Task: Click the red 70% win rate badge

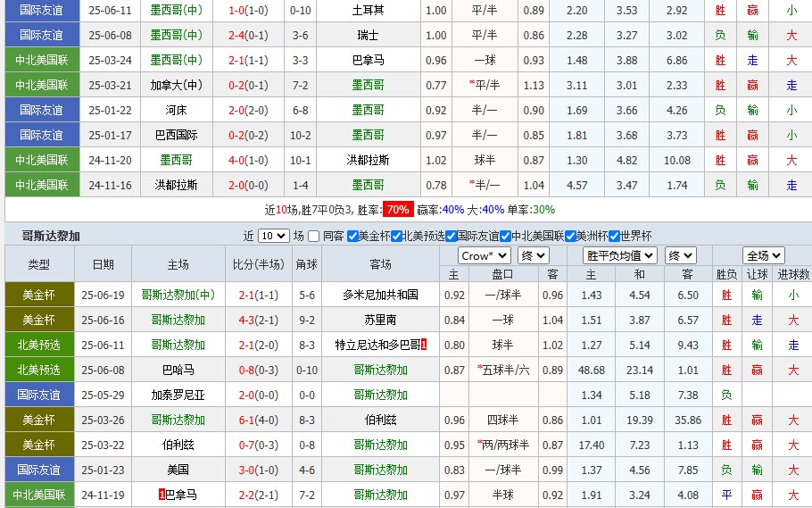Action: tap(397, 210)
